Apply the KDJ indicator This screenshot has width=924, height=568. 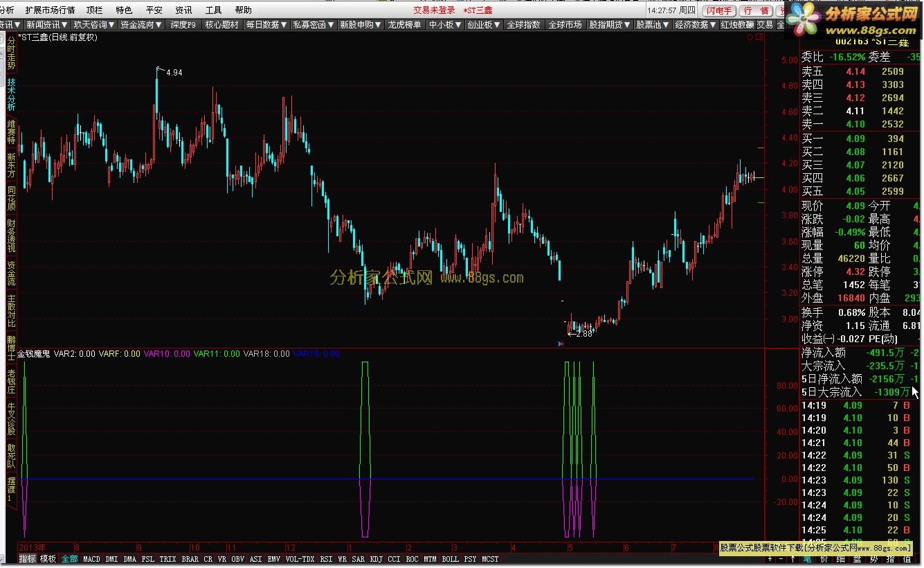pyautogui.click(x=377, y=559)
